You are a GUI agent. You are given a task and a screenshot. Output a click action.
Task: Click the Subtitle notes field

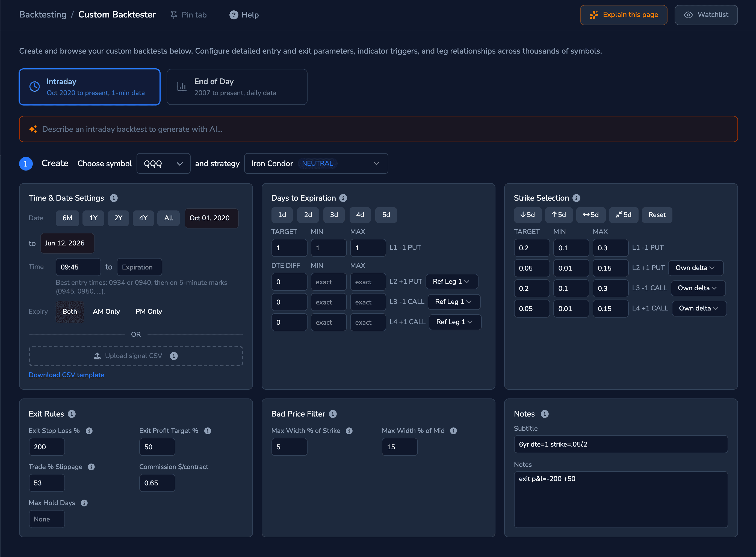(621, 444)
